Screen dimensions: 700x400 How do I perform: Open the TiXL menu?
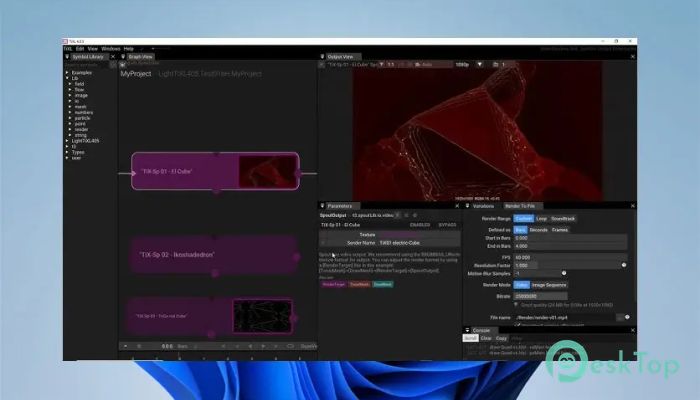(x=68, y=49)
